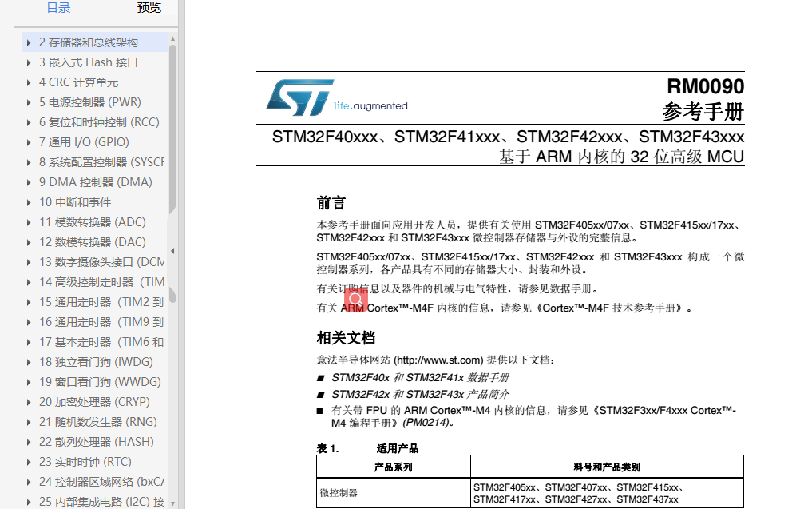
Task: Click the 前言 heading
Action: pos(331,203)
